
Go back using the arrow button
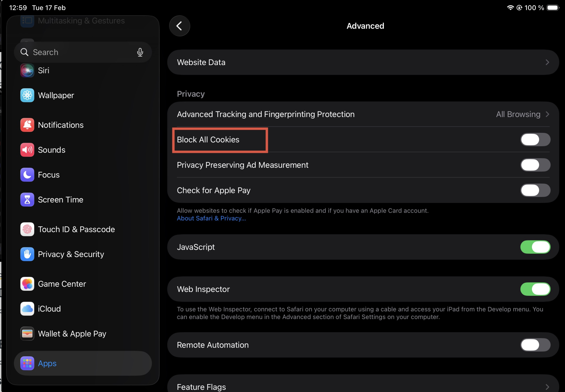tap(180, 26)
